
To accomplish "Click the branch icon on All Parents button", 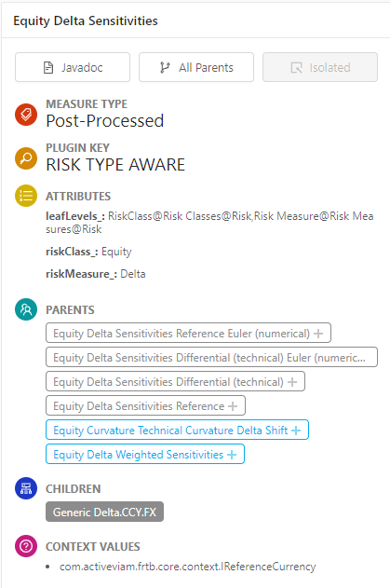I will [165, 67].
